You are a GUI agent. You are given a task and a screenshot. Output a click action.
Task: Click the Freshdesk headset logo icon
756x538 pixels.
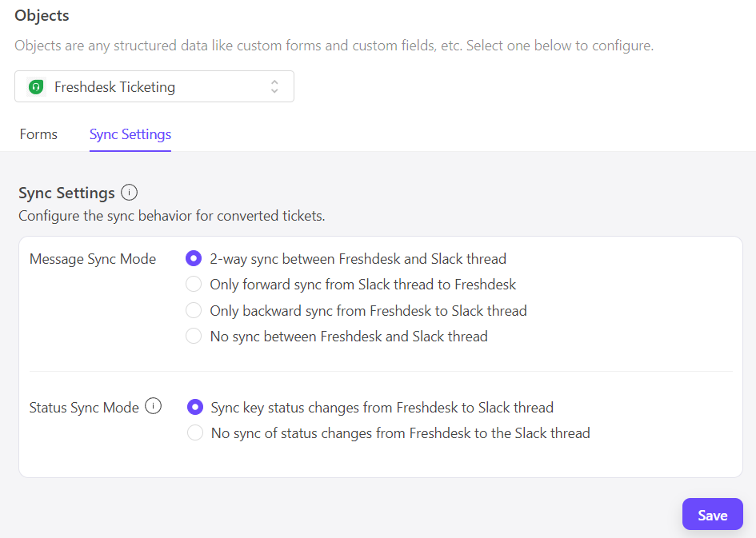click(x=36, y=87)
